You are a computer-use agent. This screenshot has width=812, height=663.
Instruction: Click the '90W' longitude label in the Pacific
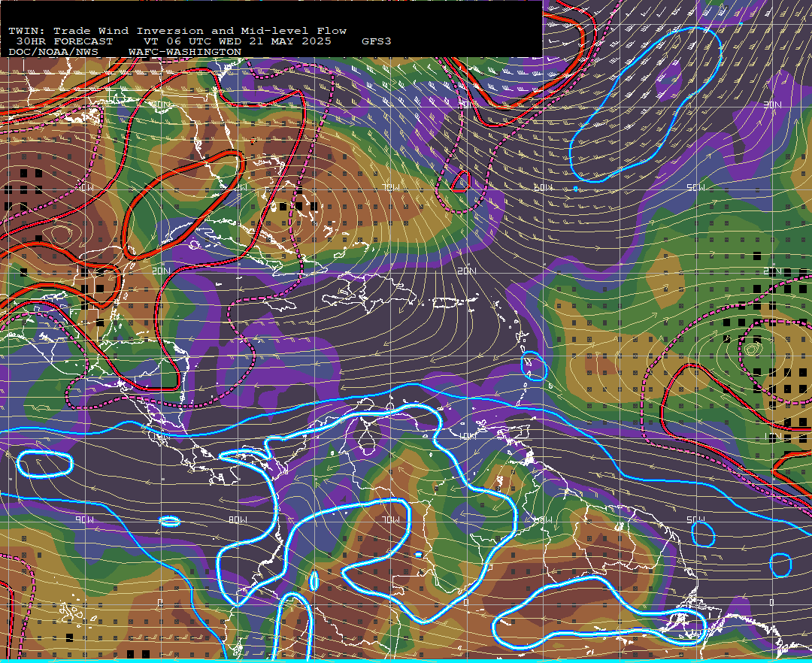tap(84, 519)
